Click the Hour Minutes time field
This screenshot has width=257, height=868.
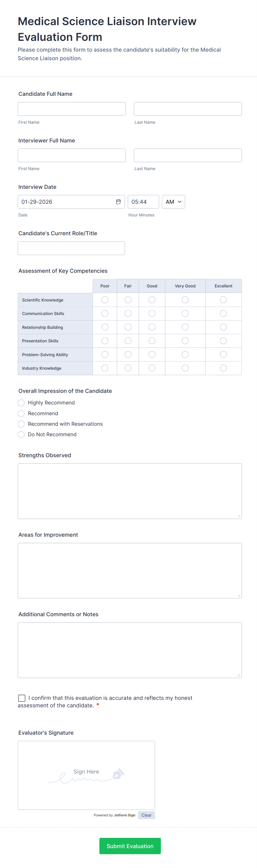[x=143, y=202]
